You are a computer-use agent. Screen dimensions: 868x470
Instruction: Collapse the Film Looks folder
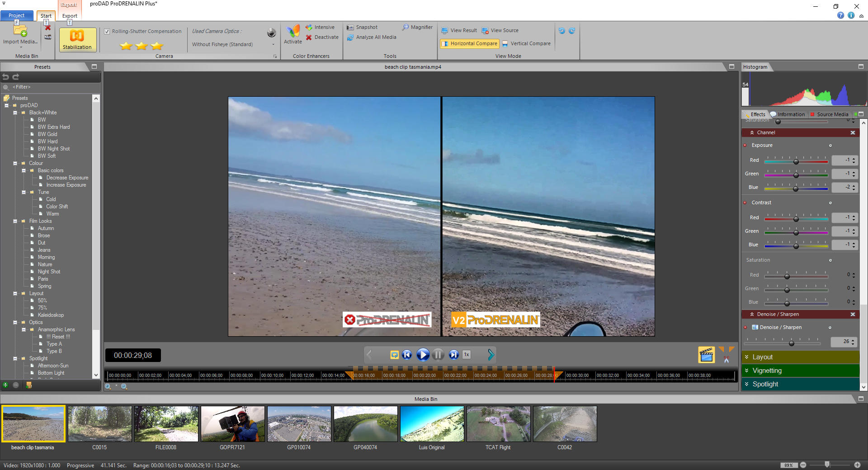click(x=15, y=221)
